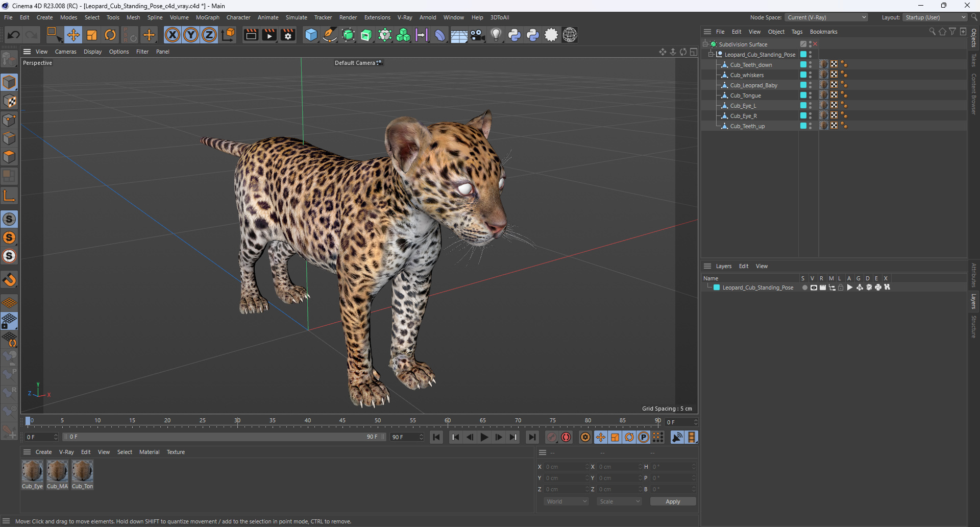Screen dimensions: 980x527
Task: Toggle Position keyframe recording
Action: coord(601,437)
